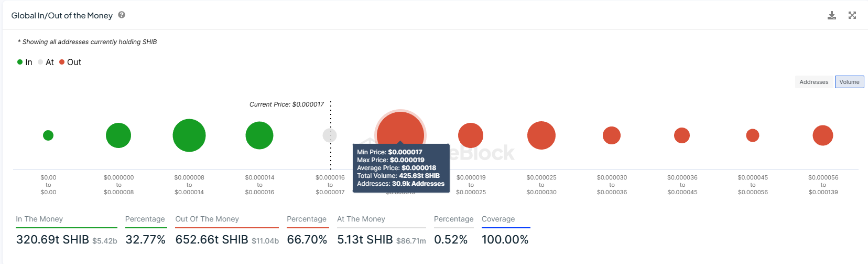Click the red bubble above $0.000036 to $0.000045
The height and width of the screenshot is (264, 868).
click(682, 135)
